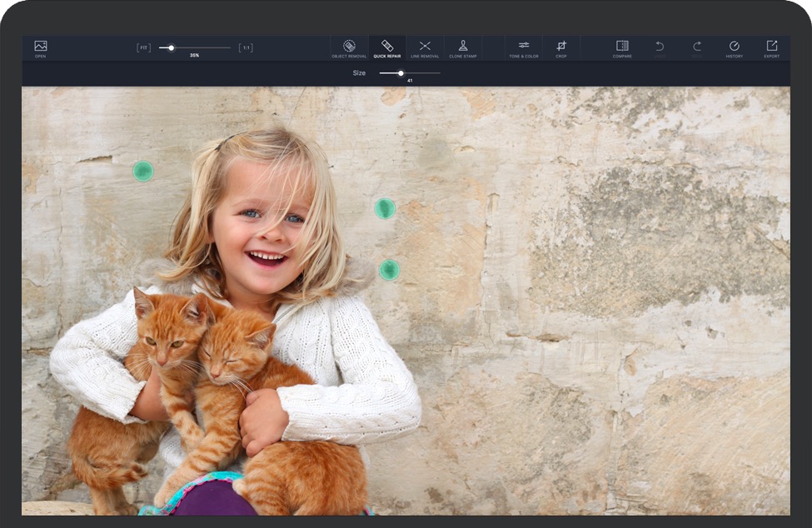Screen dimensions: 812x528
Task: Undo the last edit
Action: point(660,47)
